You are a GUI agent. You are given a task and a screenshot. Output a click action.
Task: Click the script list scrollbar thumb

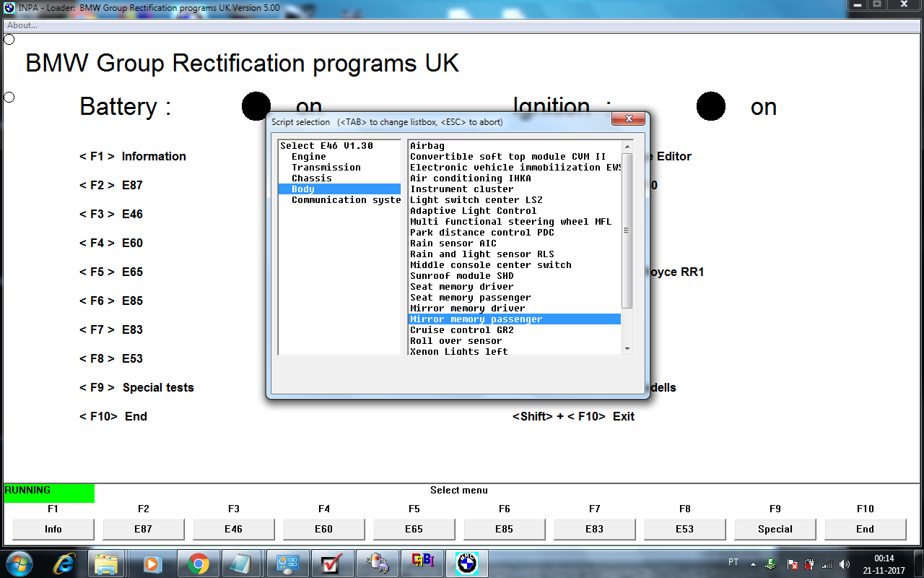(627, 230)
